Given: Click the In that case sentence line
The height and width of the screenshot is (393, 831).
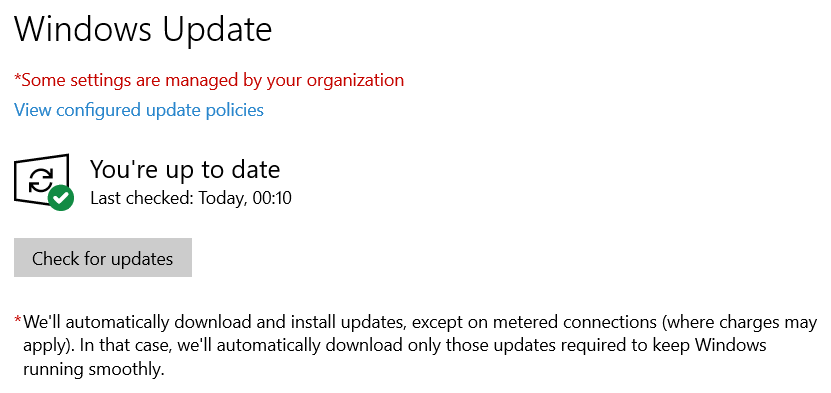Looking at the screenshot, I should click(x=395, y=345).
